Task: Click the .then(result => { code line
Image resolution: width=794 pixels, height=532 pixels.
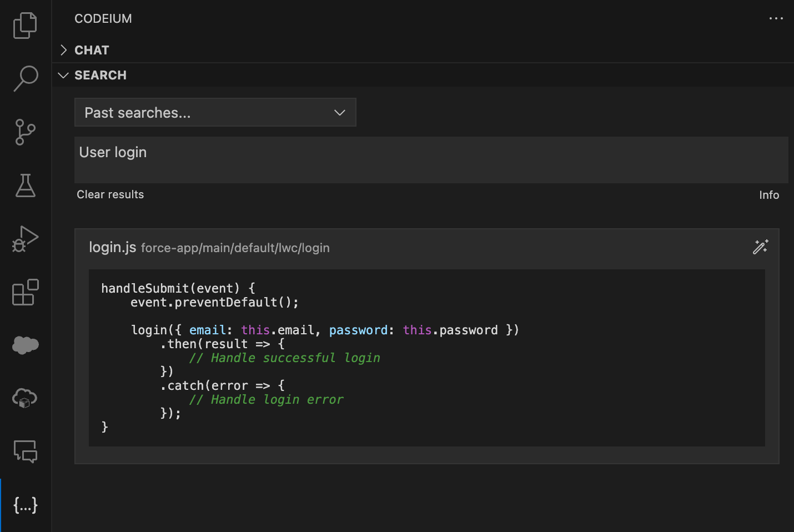Action: (223, 344)
